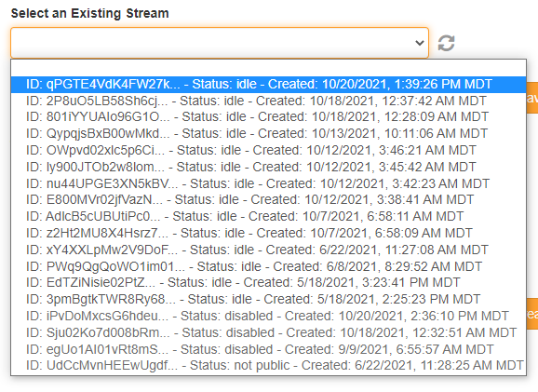Choose disabled stream egUo1AI01vRt8mS
This screenshot has height=392, width=538.
tap(268, 349)
